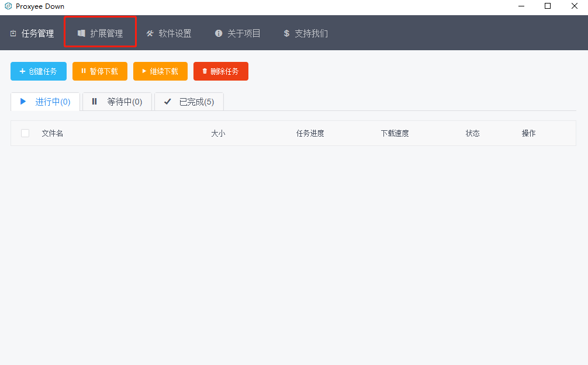Click the 创建任务 button
Viewport: 588px width, 365px height.
(x=39, y=71)
